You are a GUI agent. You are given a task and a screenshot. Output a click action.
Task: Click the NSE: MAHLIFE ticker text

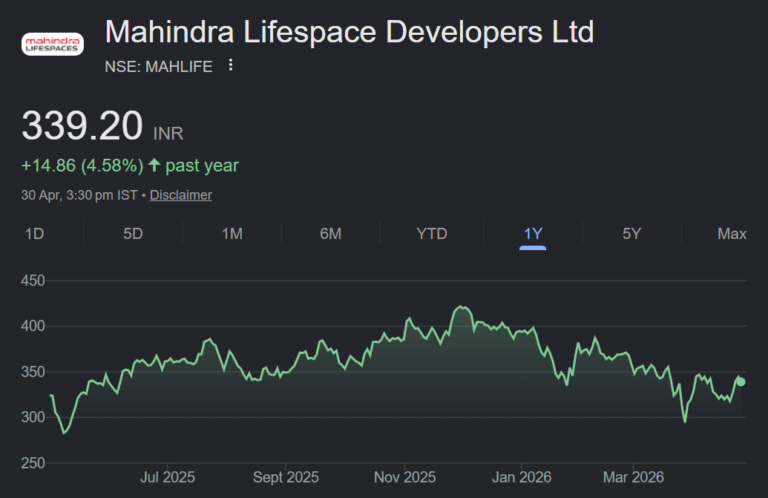159,66
